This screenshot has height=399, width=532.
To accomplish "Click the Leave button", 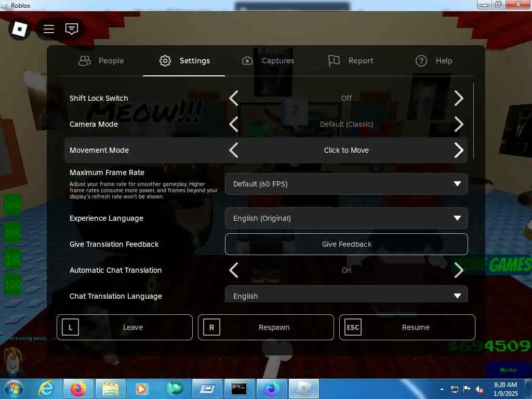I will [125, 327].
